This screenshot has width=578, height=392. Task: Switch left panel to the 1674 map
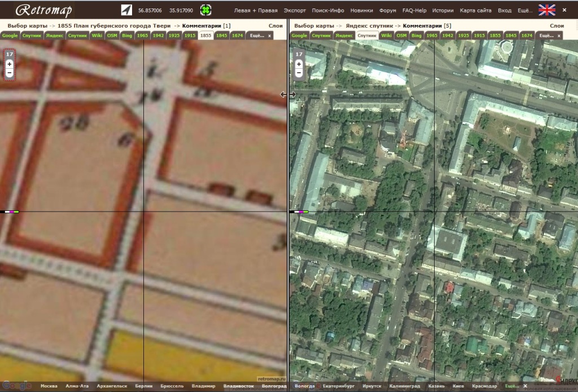click(238, 36)
